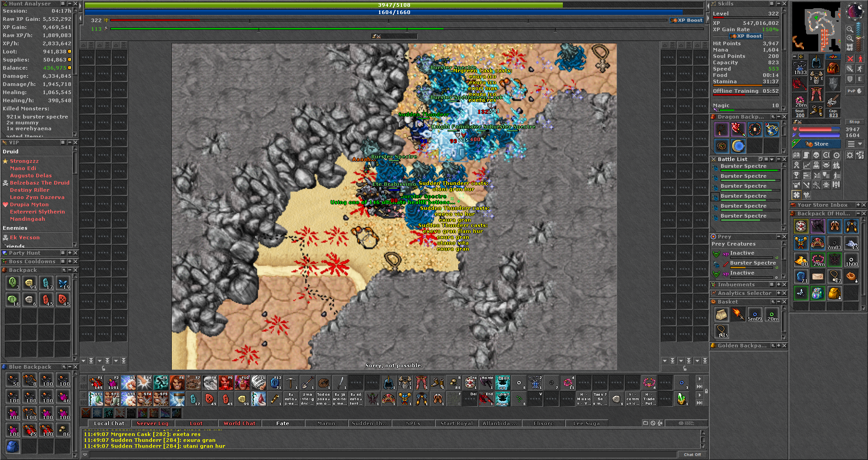Select the red axe weapon slot
868x460 pixels.
[x=800, y=84]
